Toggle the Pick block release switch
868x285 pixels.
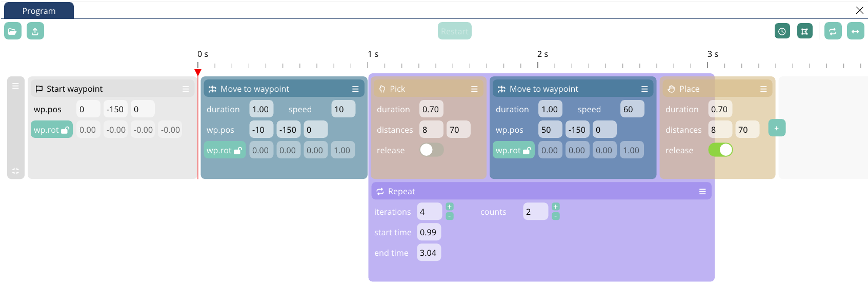pyautogui.click(x=431, y=150)
